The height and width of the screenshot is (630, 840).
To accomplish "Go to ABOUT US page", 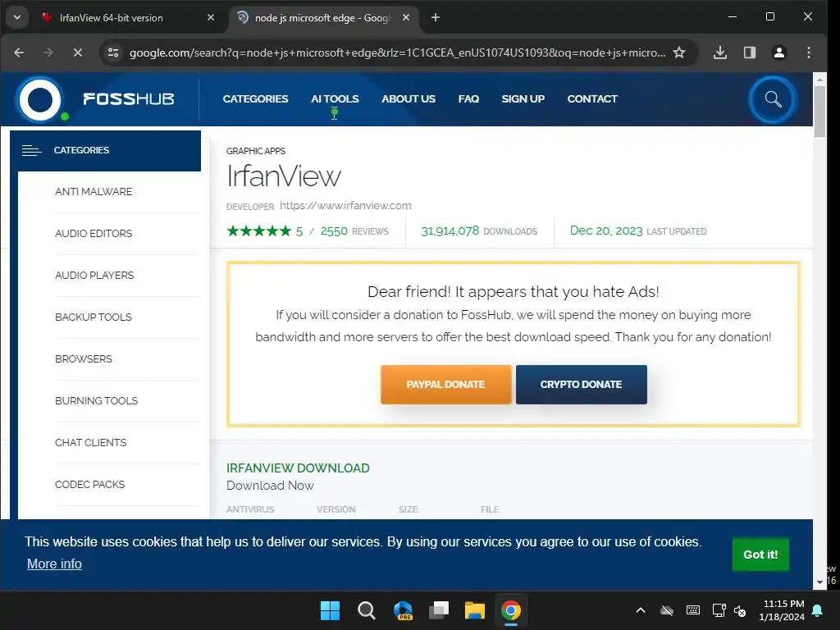I will coord(409,99).
